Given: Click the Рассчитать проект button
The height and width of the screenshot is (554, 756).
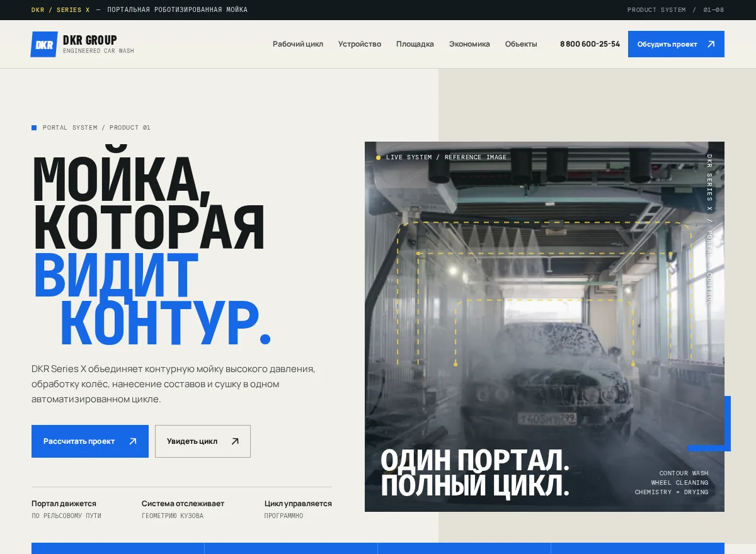Looking at the screenshot, I should pyautogui.click(x=90, y=441).
